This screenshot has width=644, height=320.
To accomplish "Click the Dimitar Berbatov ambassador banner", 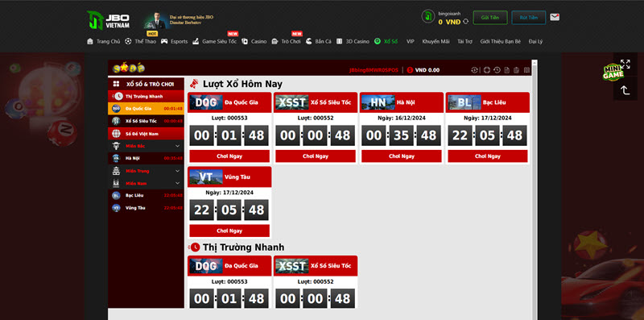I will 178,20.
